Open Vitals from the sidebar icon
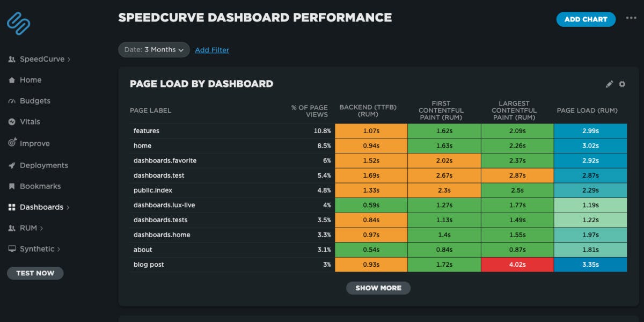Viewport: 644px width, 322px height. 12,121
